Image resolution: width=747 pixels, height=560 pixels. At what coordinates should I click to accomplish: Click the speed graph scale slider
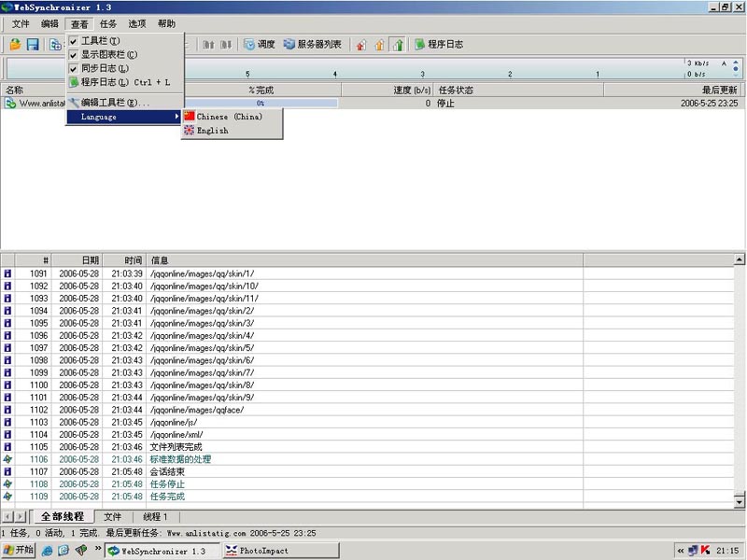pos(736,68)
